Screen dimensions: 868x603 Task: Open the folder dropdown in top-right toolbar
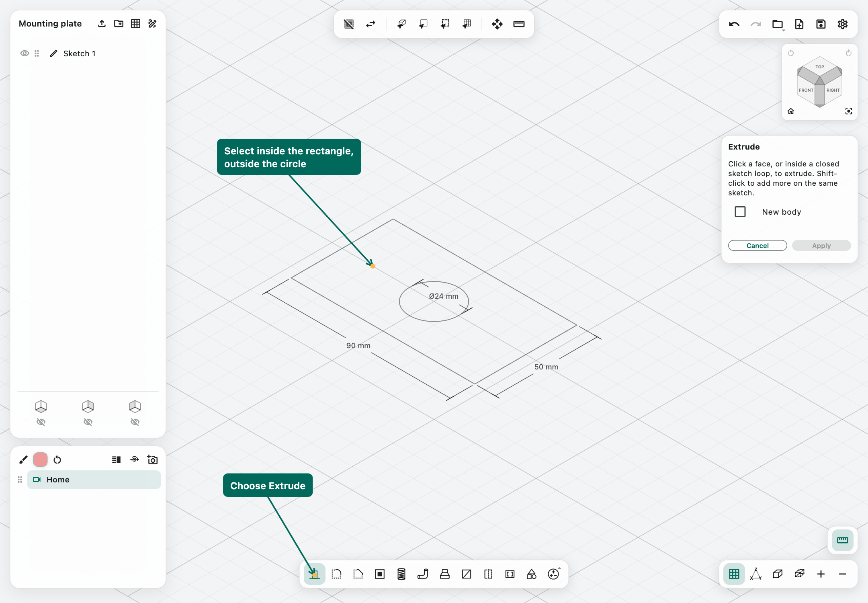pos(778,24)
